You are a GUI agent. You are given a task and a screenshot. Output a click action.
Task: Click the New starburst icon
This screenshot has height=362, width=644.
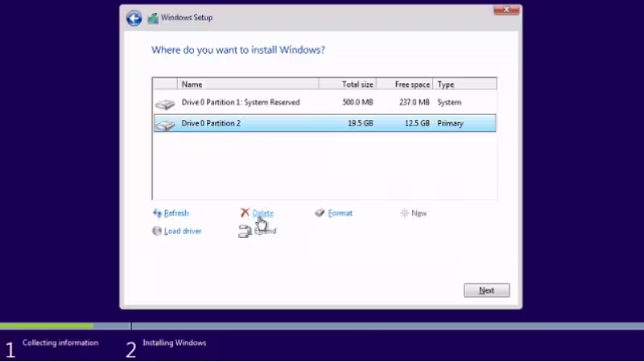[x=405, y=213]
